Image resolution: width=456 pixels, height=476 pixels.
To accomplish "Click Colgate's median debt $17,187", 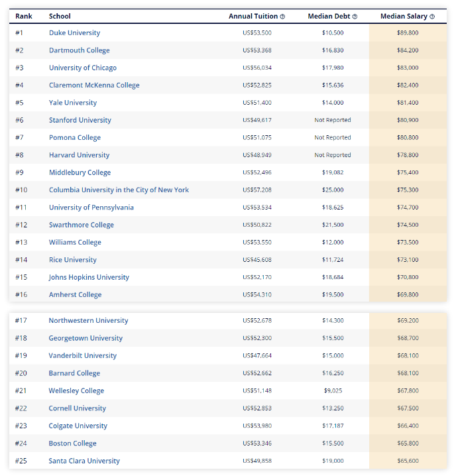I will (x=333, y=426).
